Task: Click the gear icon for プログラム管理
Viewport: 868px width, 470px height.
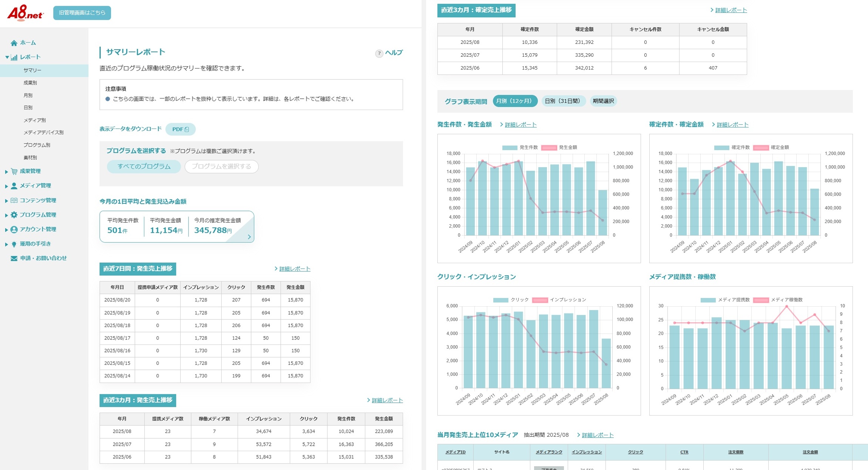Action: point(14,215)
